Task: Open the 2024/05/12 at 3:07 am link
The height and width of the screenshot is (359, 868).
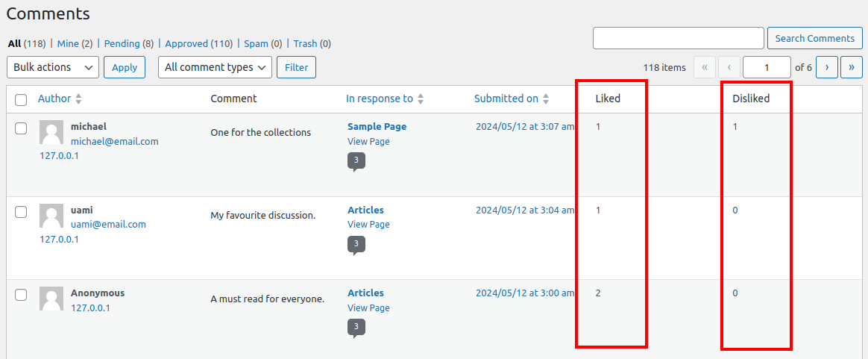Action: pos(525,126)
